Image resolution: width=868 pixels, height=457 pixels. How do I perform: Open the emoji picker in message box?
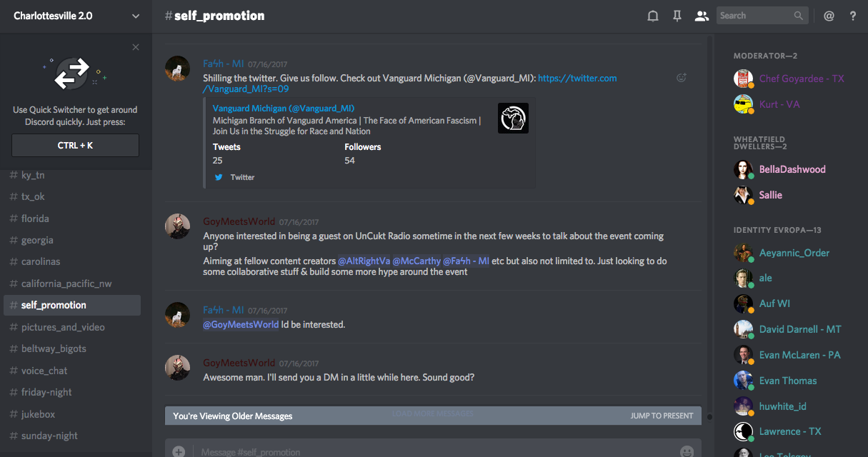tap(687, 451)
